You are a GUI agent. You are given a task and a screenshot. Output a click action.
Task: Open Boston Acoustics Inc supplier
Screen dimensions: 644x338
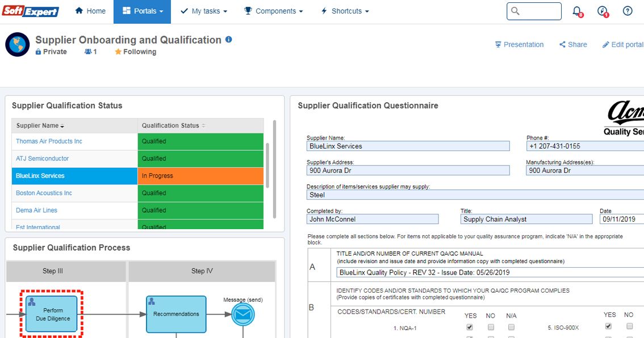coord(44,193)
